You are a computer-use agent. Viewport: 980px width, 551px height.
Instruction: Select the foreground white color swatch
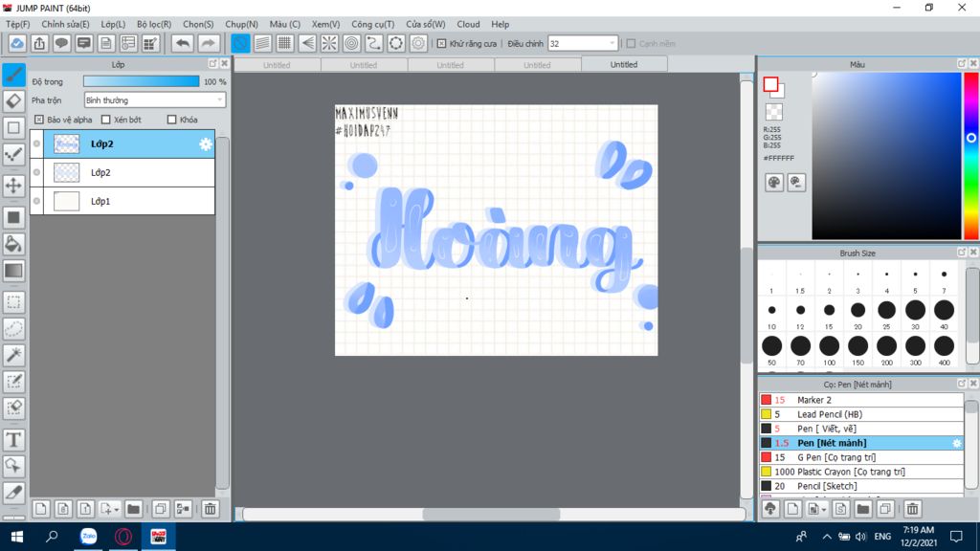pos(770,84)
